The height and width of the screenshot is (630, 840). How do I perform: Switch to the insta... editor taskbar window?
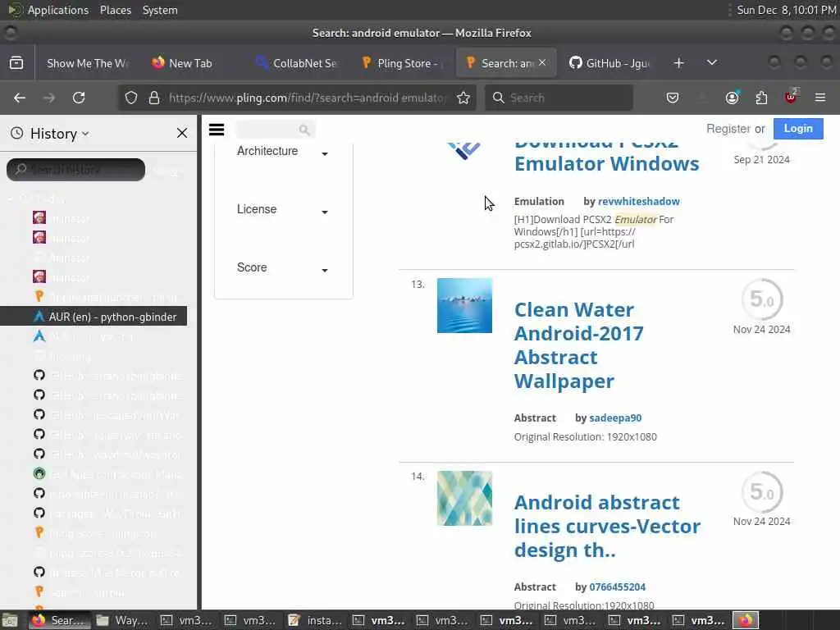point(315,620)
